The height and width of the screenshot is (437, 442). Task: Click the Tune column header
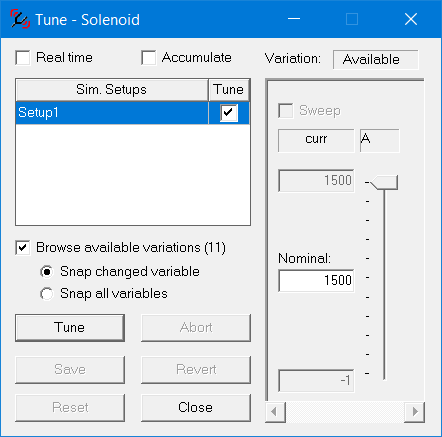(229, 90)
